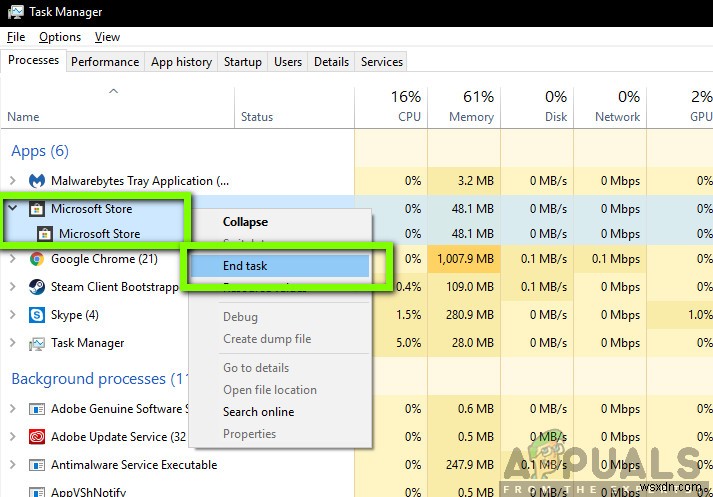Switch to the Performance tab
Screen dimensions: 713x497
pyautogui.click(x=105, y=62)
